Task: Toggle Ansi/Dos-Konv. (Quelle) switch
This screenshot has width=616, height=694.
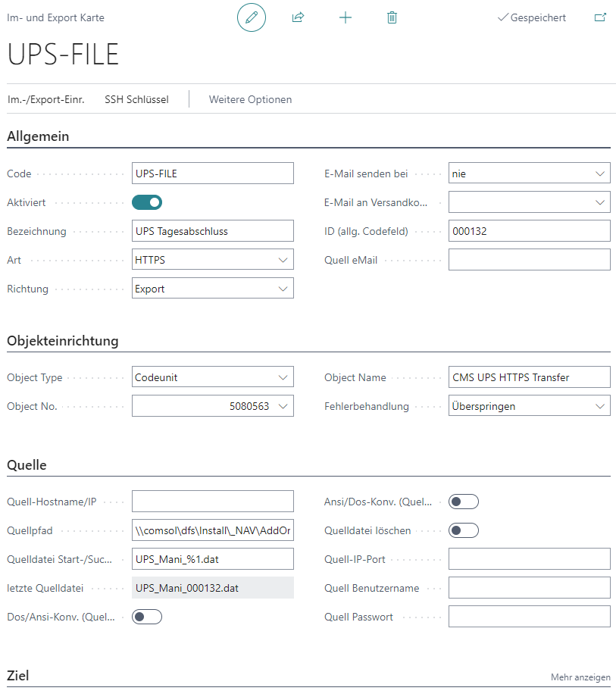Action: tap(464, 502)
